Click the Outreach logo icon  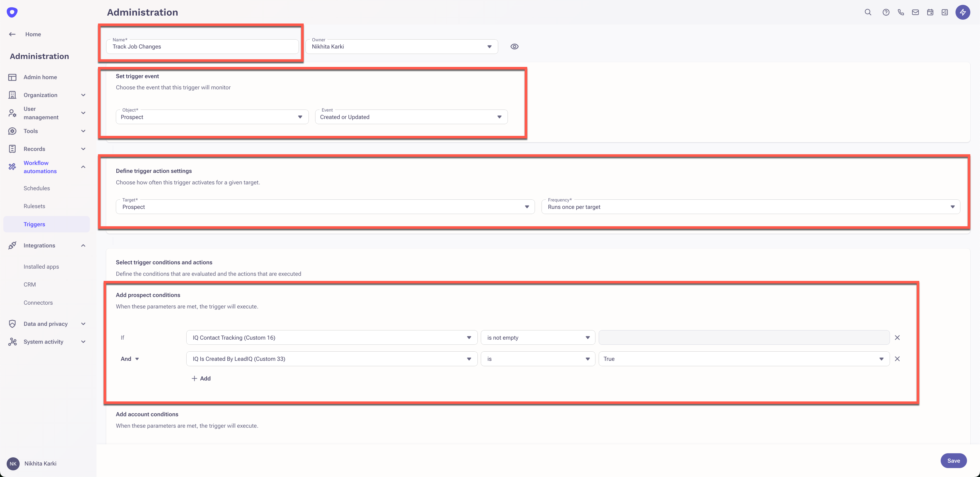pyautogui.click(x=12, y=12)
